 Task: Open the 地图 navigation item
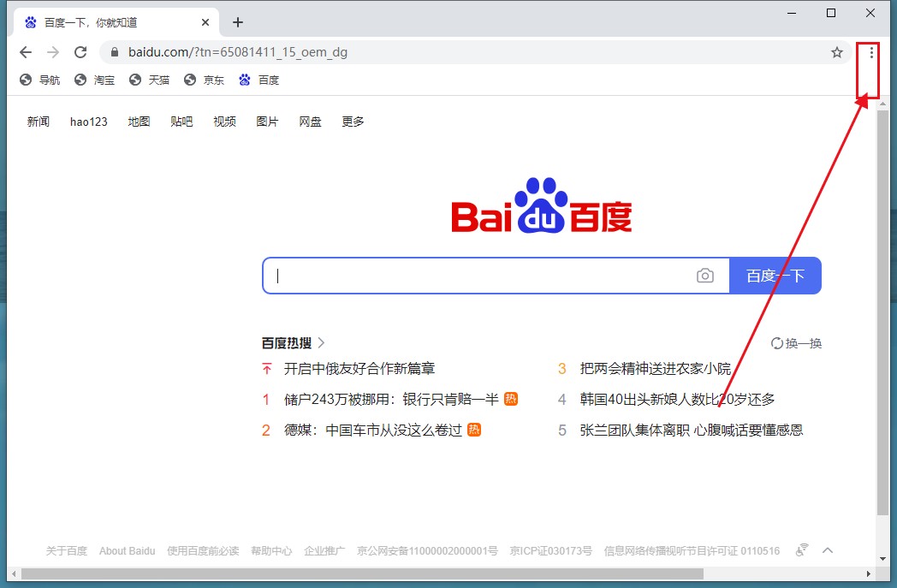point(139,122)
